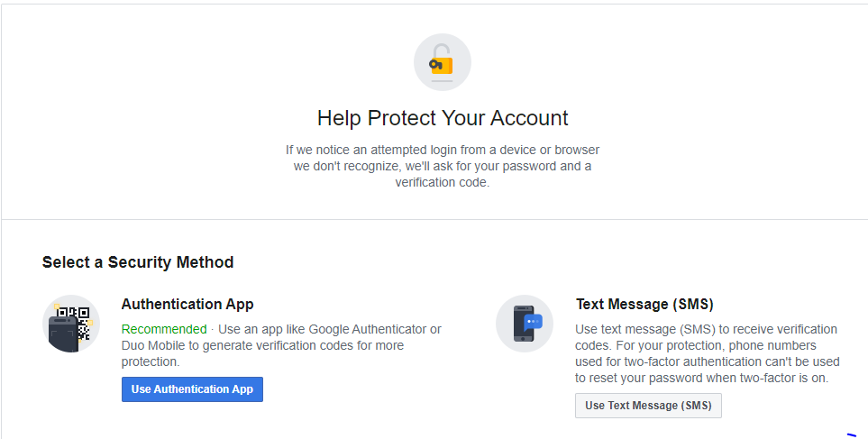Click the horizontal divider below the intro
The image size is (868, 439).
point(434,219)
